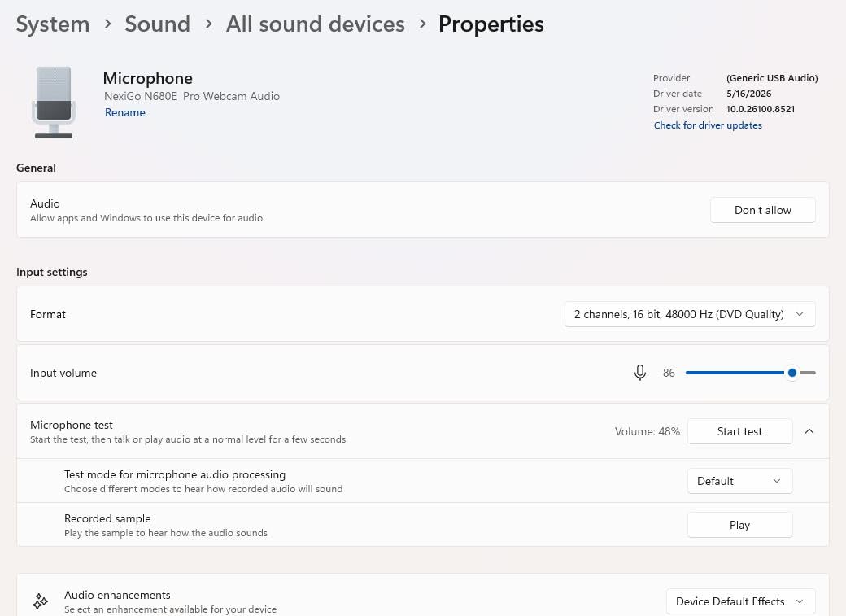Start the microphone test
Screen dimensions: 846x616
coord(739,431)
